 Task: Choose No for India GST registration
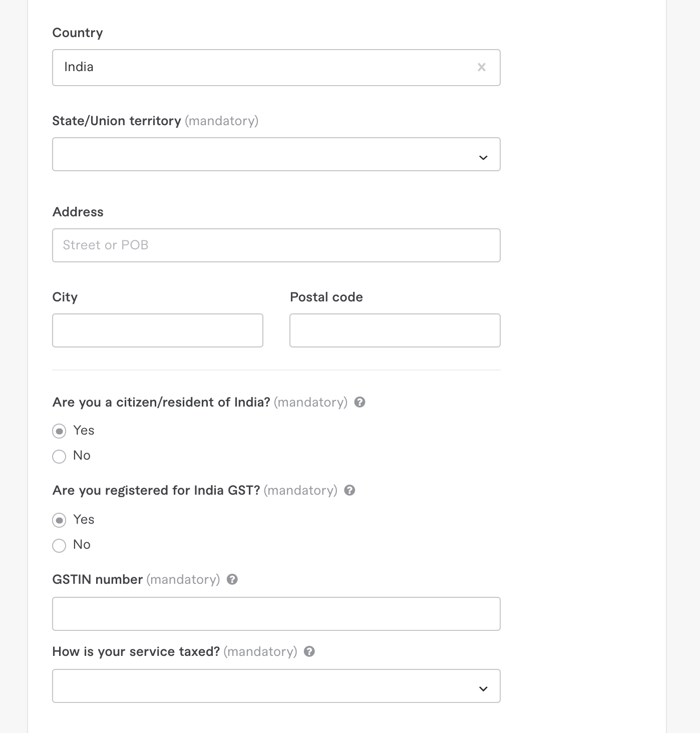pyautogui.click(x=59, y=545)
